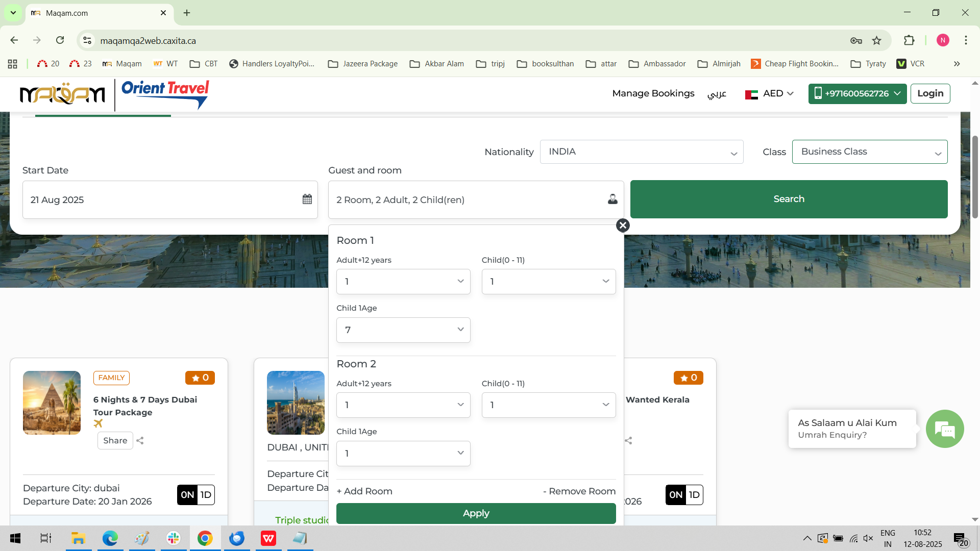Open Manage Bookings menu item

coord(653,93)
